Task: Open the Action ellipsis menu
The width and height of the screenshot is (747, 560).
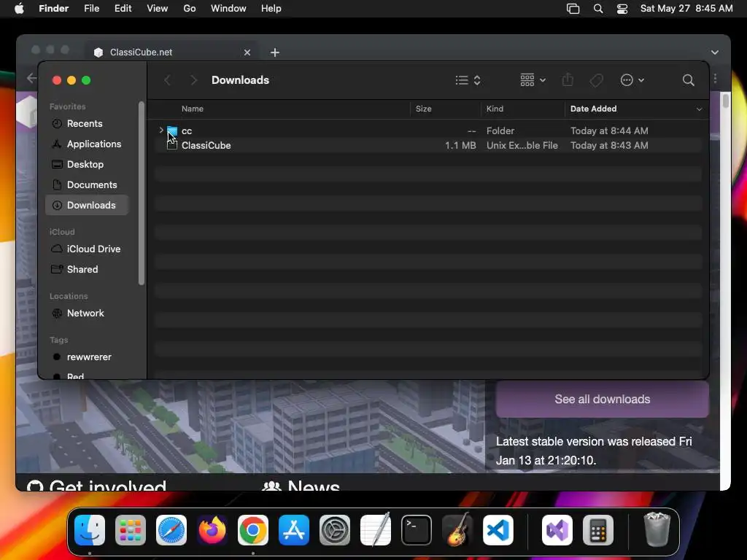Action: coord(632,80)
